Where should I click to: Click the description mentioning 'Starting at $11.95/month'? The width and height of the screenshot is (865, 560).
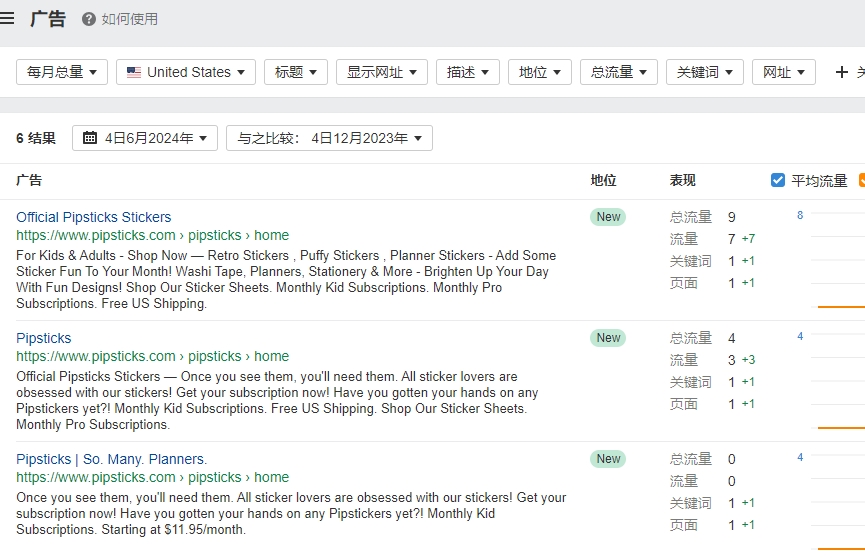[291, 513]
